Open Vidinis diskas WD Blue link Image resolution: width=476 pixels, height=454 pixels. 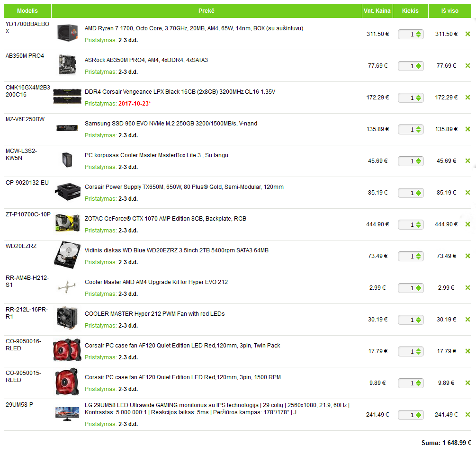[177, 250]
